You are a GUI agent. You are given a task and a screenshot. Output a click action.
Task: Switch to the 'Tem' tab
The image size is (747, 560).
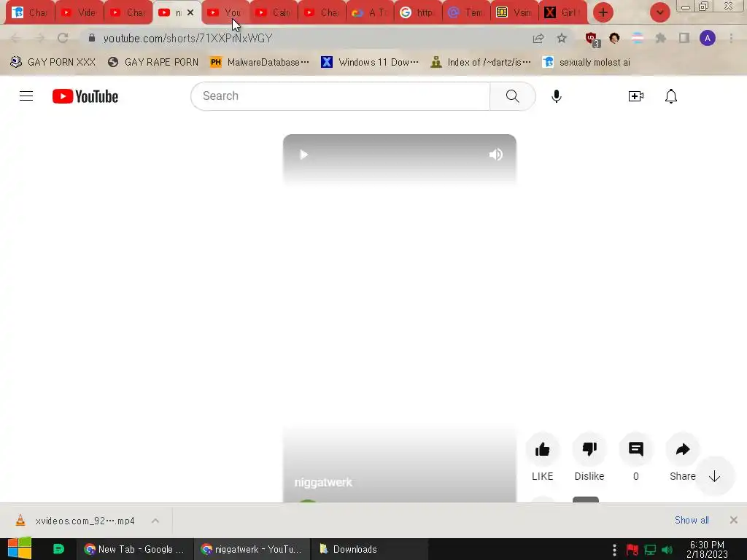coord(466,12)
